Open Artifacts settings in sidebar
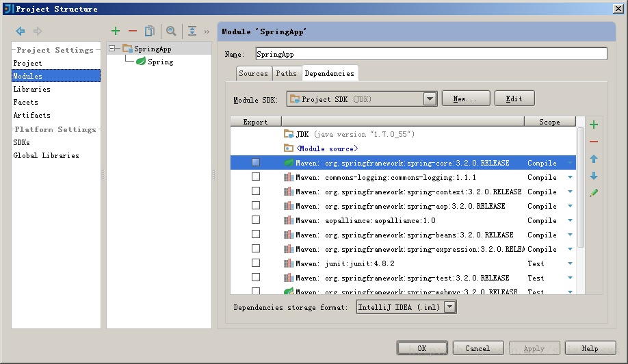Screen dimensions: 628x364 coord(56,115)
